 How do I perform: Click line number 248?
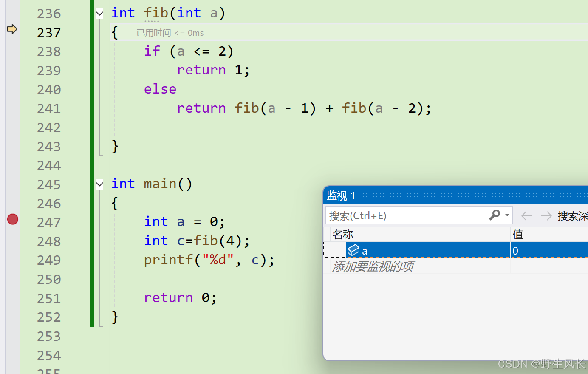pyautogui.click(x=49, y=241)
